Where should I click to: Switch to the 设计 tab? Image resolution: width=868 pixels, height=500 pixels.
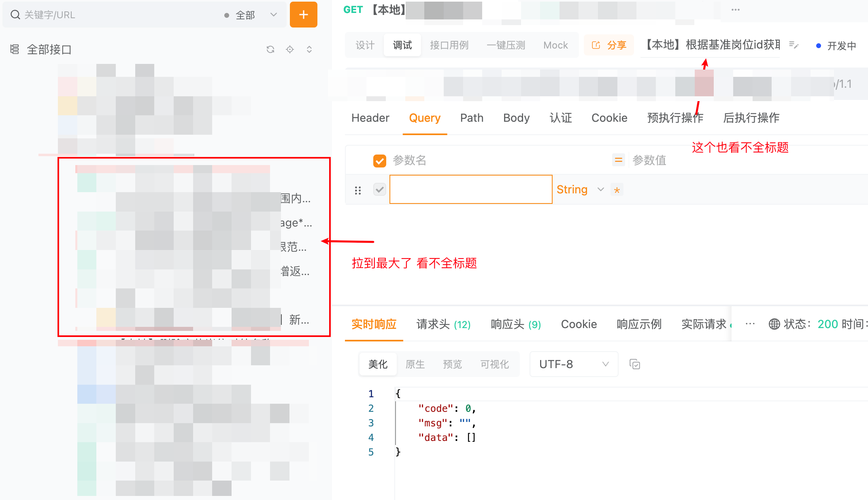[x=365, y=45]
